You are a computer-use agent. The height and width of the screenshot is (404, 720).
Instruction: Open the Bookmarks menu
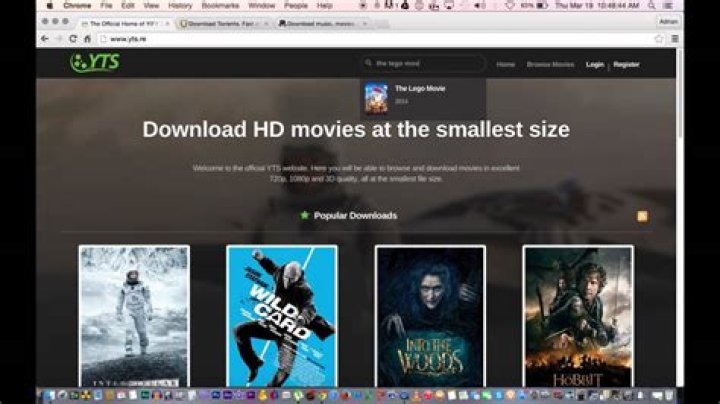(x=220, y=6)
